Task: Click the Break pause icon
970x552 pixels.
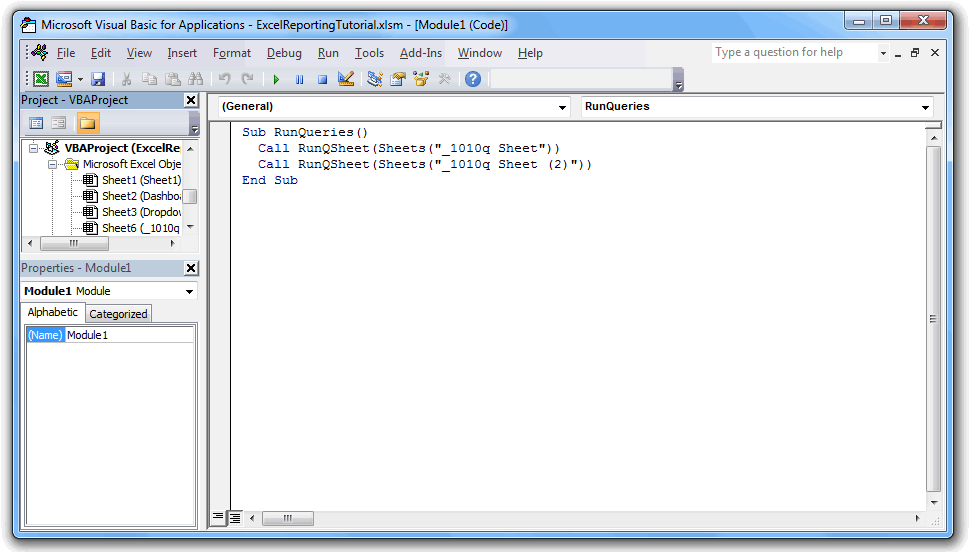Action: (299, 79)
